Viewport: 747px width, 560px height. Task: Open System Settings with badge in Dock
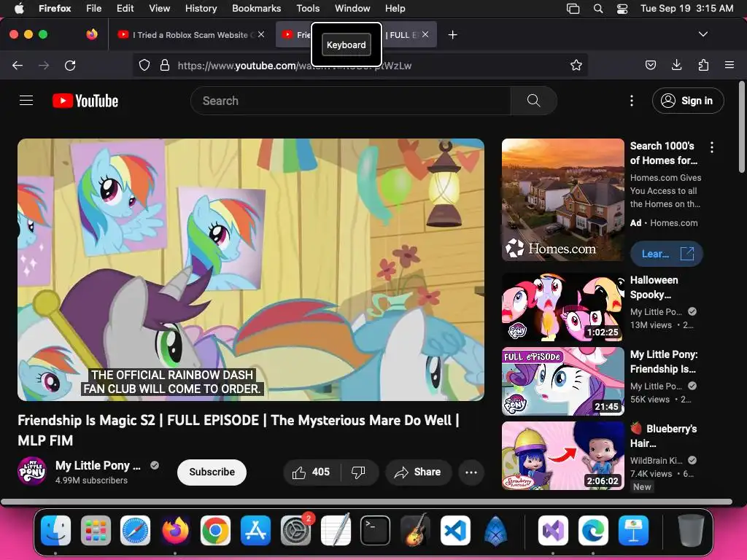pos(295,530)
